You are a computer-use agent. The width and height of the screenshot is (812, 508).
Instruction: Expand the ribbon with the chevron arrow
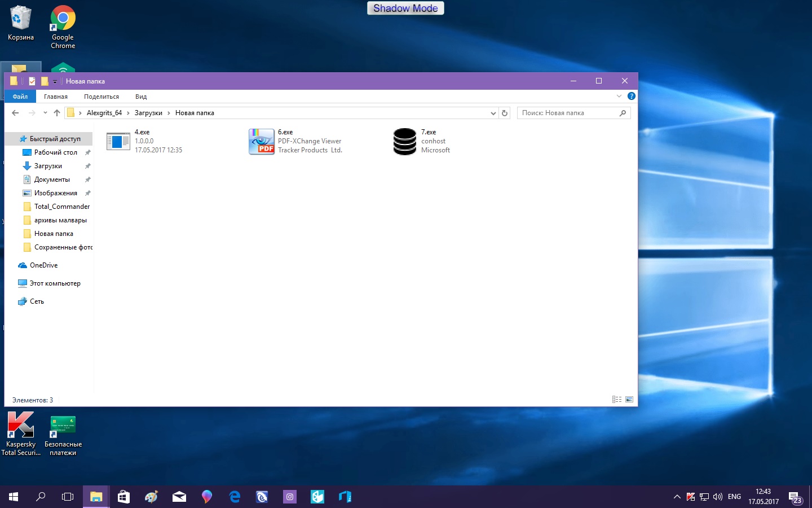619,96
